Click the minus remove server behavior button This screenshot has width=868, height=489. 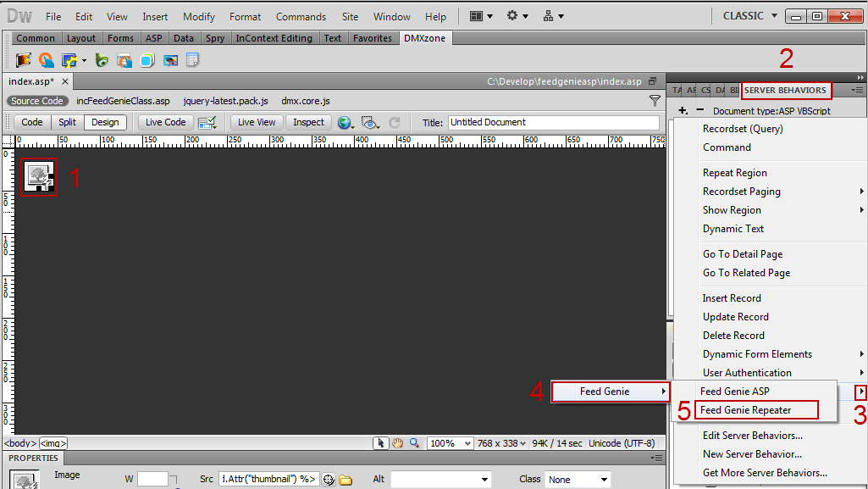click(x=699, y=109)
